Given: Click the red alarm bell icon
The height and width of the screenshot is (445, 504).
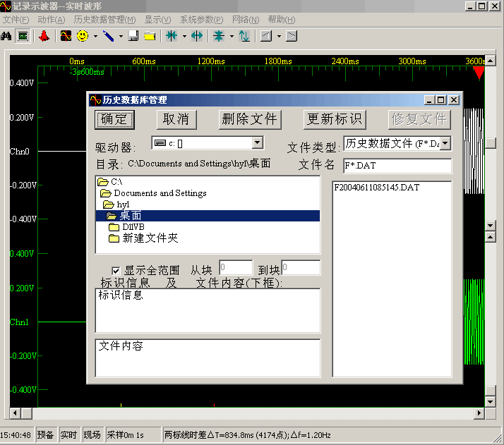Looking at the screenshot, I should point(44,36).
